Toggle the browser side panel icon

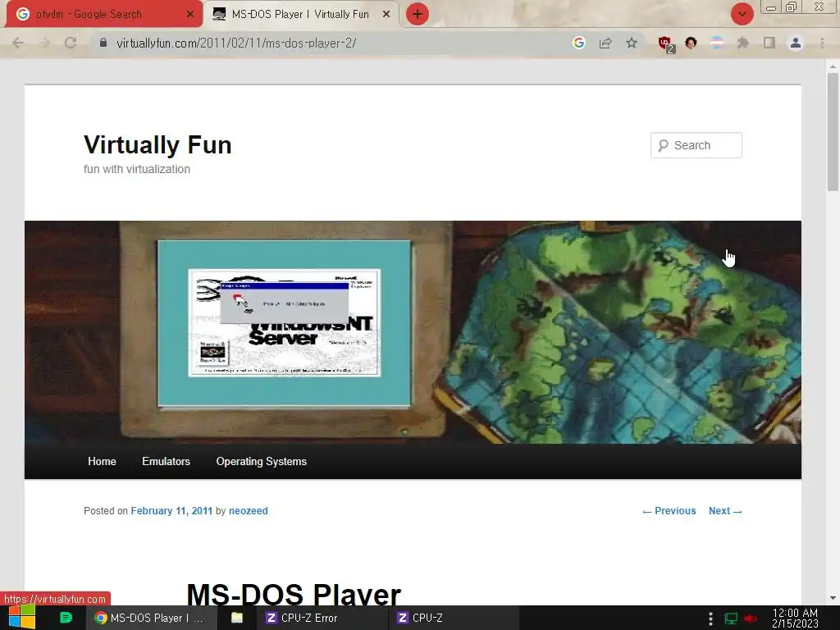[x=769, y=43]
